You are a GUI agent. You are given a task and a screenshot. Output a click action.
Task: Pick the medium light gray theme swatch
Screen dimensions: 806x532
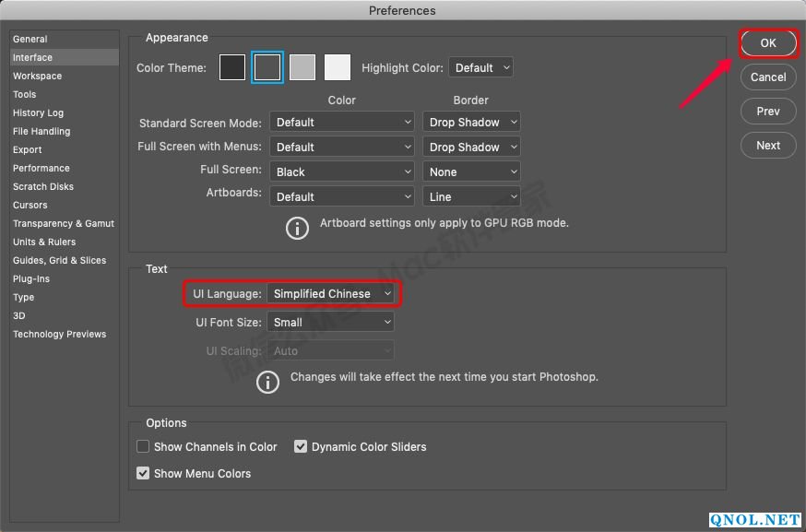click(302, 67)
